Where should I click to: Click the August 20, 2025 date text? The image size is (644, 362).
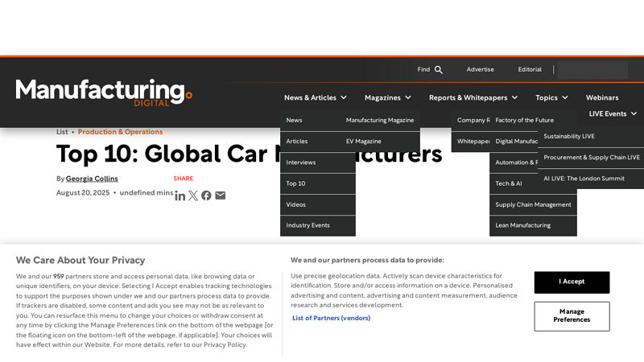(x=83, y=193)
